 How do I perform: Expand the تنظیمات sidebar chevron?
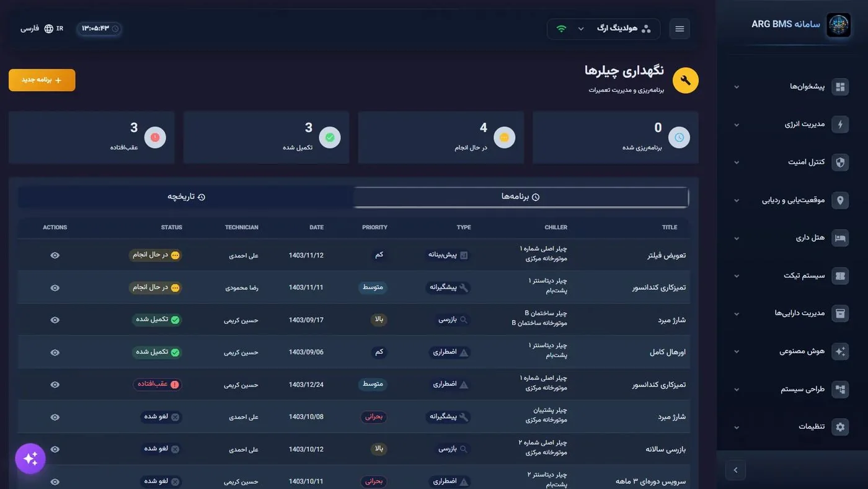point(737,427)
